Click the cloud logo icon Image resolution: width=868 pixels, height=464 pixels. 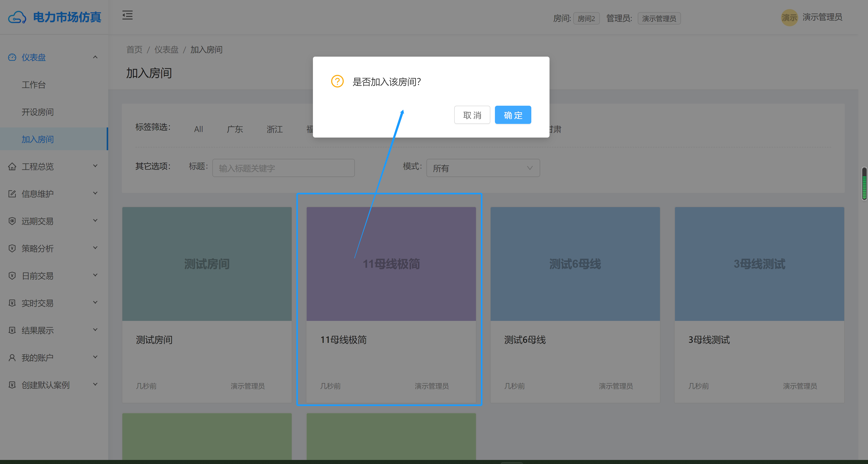(17, 17)
